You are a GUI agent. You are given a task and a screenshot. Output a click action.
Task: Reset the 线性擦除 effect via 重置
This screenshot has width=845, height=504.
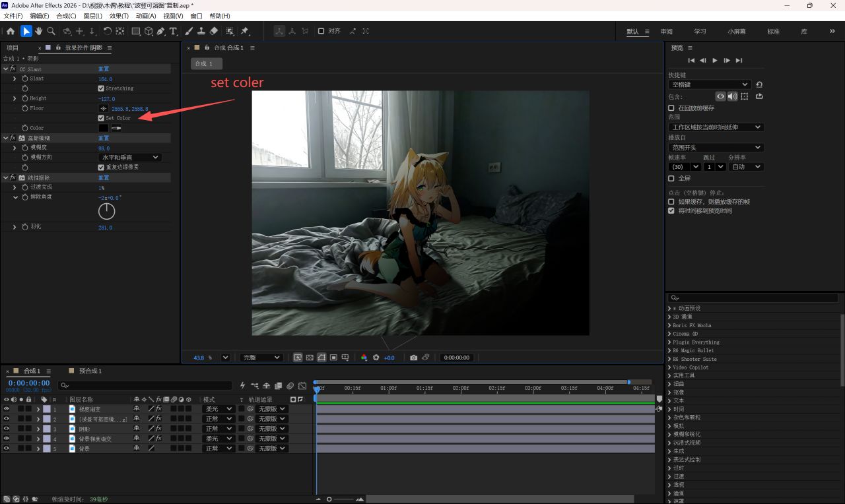click(104, 177)
